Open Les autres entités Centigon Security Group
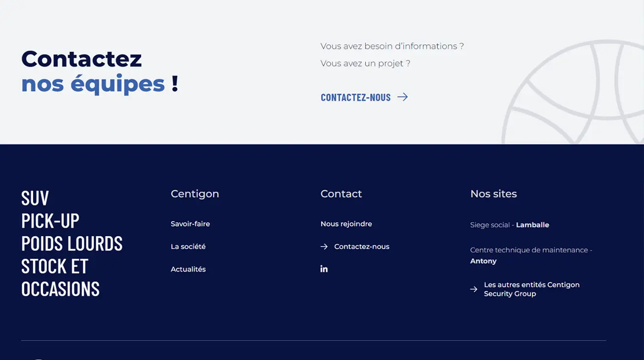The width and height of the screenshot is (644, 360). point(532,289)
